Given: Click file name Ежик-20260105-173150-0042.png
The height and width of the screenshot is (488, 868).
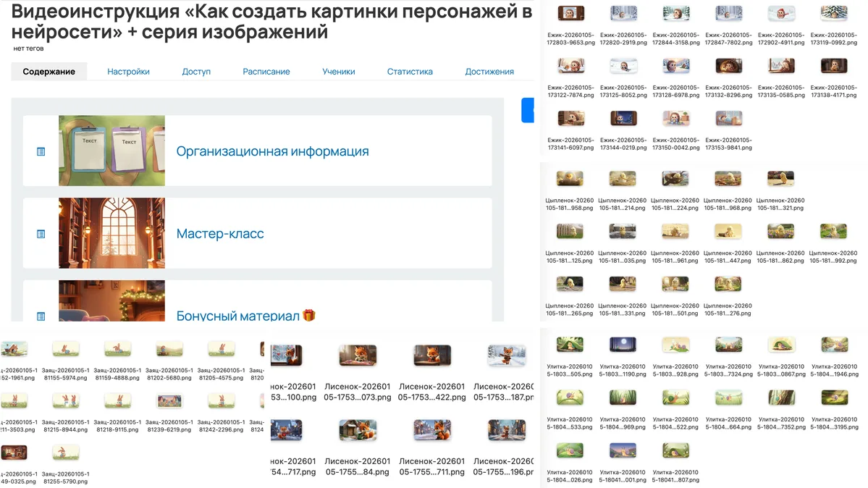Looking at the screenshot, I should pyautogui.click(x=676, y=144).
